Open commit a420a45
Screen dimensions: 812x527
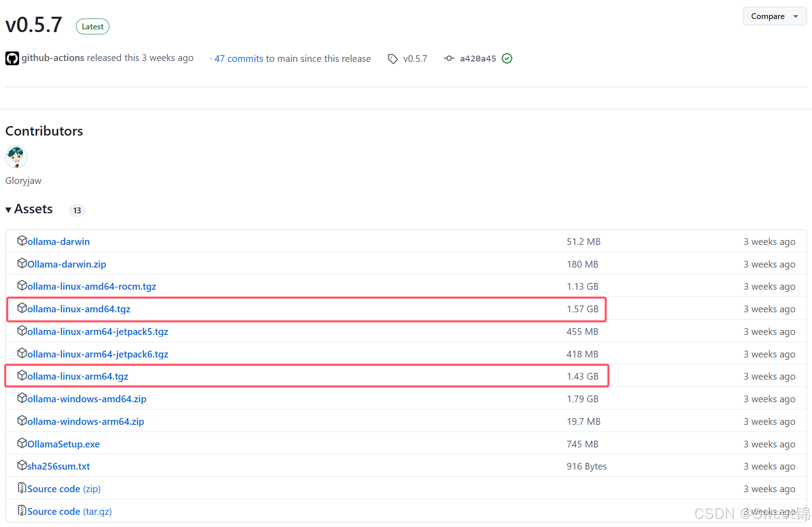pyautogui.click(x=478, y=58)
